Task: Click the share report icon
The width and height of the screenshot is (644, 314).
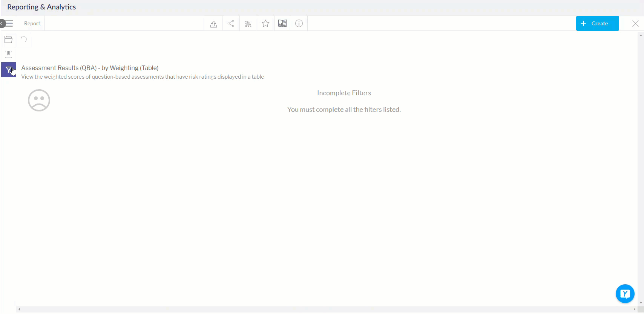Action: [231, 24]
